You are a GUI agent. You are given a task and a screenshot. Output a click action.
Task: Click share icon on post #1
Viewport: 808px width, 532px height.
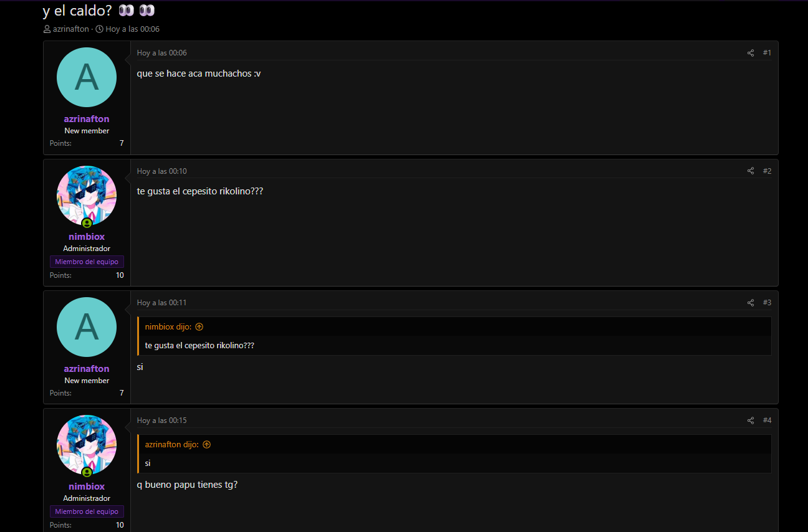[x=751, y=53]
